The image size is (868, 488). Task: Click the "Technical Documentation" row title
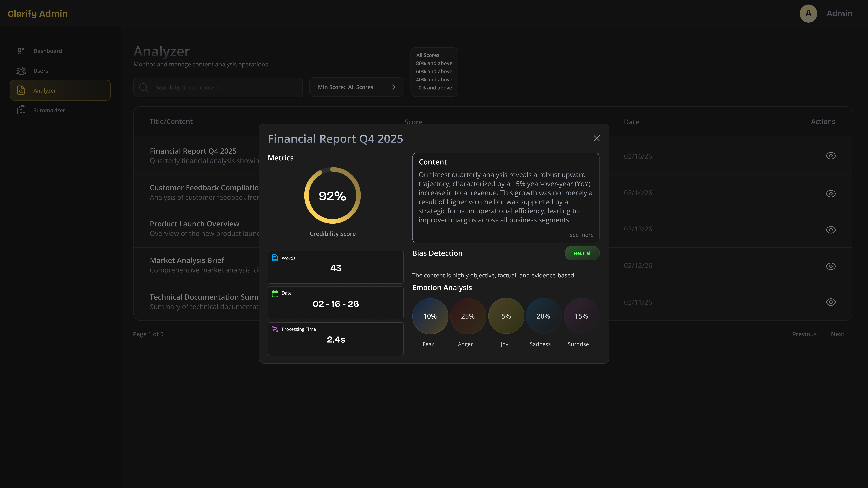coord(204,297)
